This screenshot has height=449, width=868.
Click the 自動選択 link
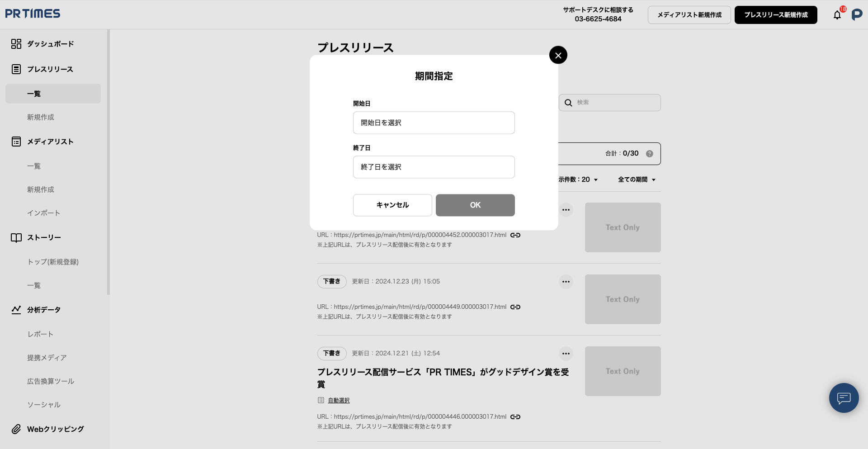[x=339, y=400]
